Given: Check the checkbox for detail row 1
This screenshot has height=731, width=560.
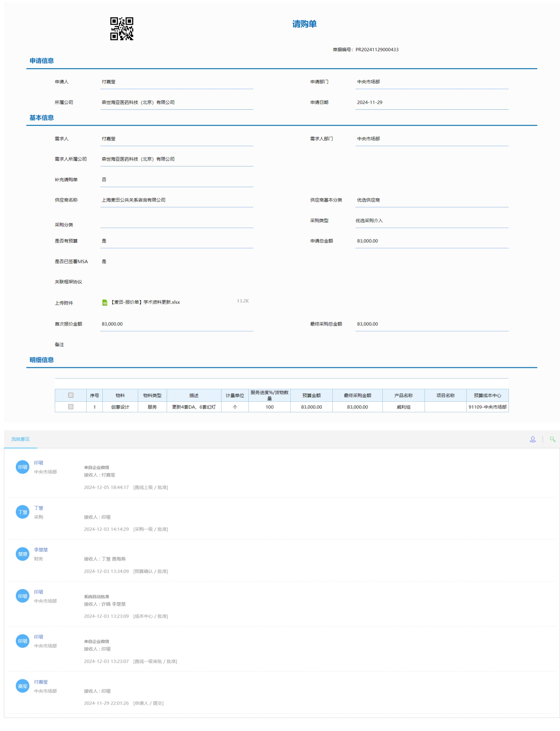Looking at the screenshot, I should tap(71, 407).
